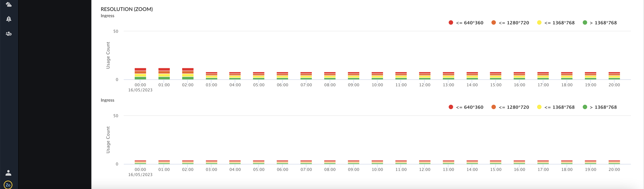Click the 50 y-axis value in lower chart

pos(116,116)
